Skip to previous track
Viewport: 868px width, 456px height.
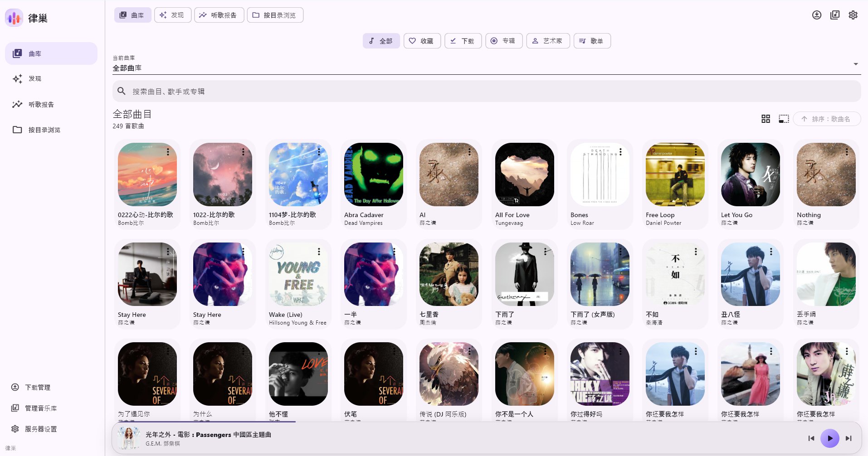(811, 438)
